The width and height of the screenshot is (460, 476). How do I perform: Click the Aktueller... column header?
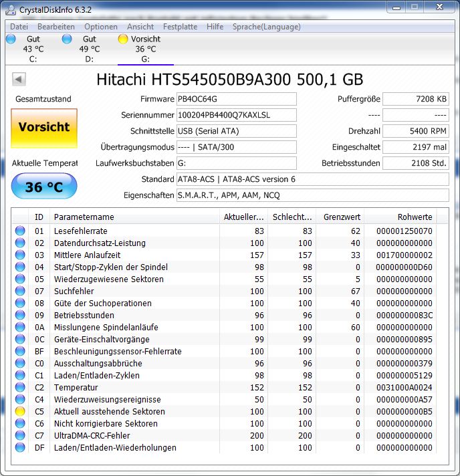point(243,217)
